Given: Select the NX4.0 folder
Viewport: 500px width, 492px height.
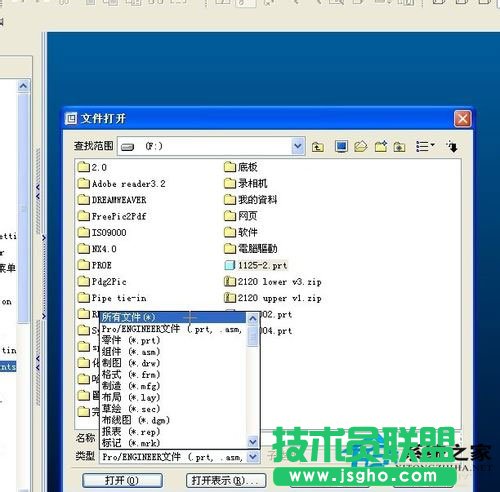Looking at the screenshot, I should click(x=97, y=249).
